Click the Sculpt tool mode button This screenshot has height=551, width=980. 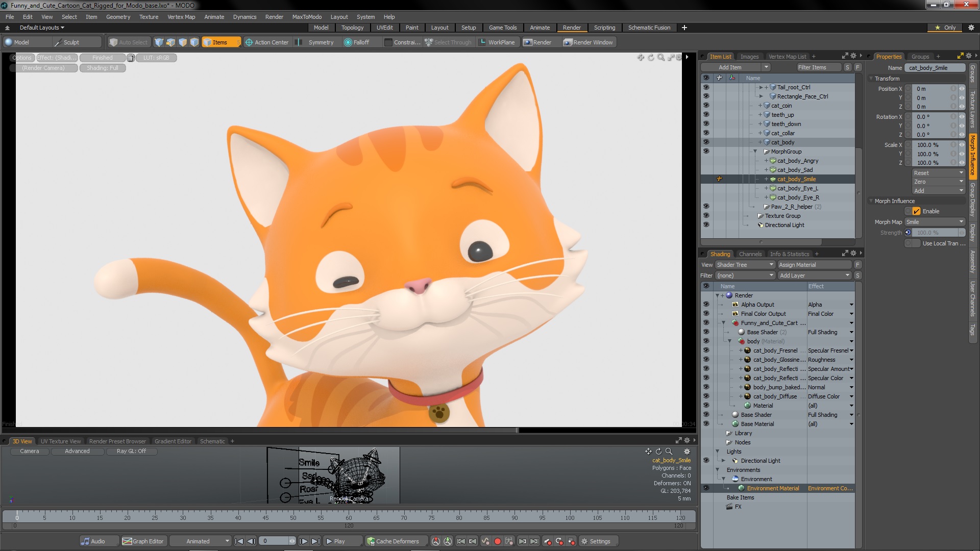(70, 42)
